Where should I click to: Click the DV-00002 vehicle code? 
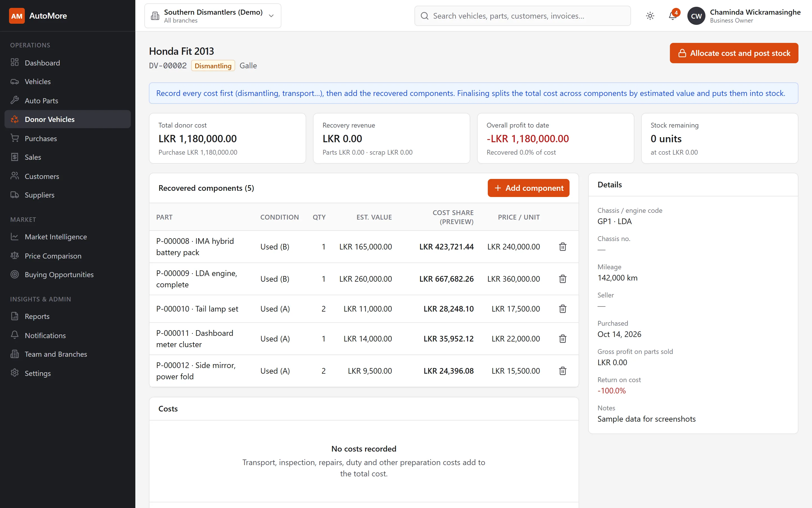tap(168, 66)
